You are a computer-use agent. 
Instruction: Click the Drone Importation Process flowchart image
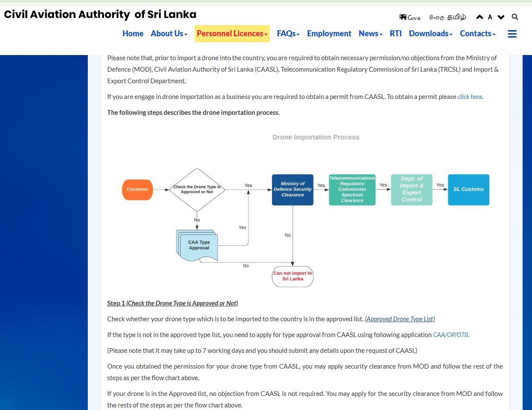[305, 209]
